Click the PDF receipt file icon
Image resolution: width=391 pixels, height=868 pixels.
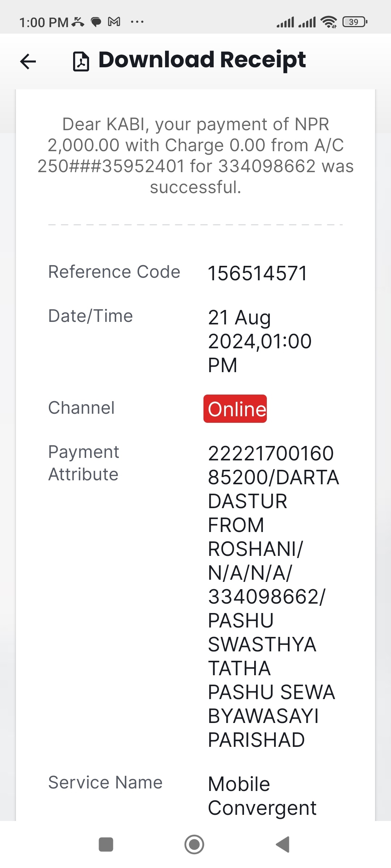coord(81,61)
